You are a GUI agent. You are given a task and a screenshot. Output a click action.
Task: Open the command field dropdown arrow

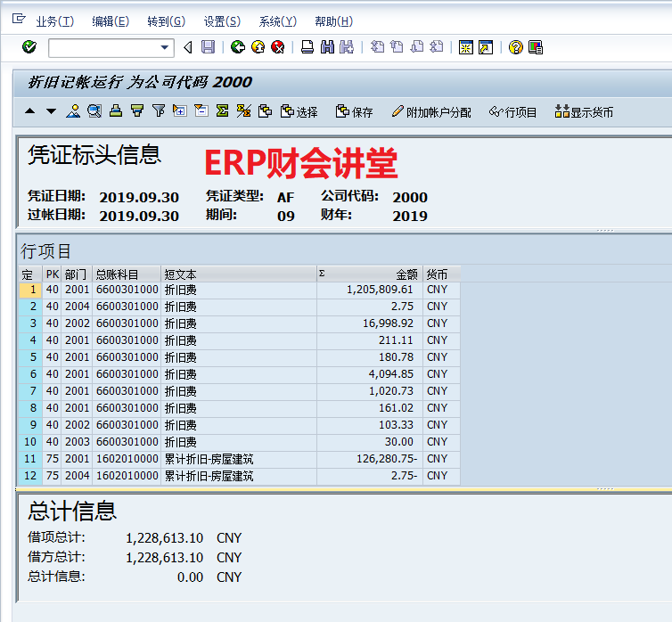pyautogui.click(x=165, y=47)
